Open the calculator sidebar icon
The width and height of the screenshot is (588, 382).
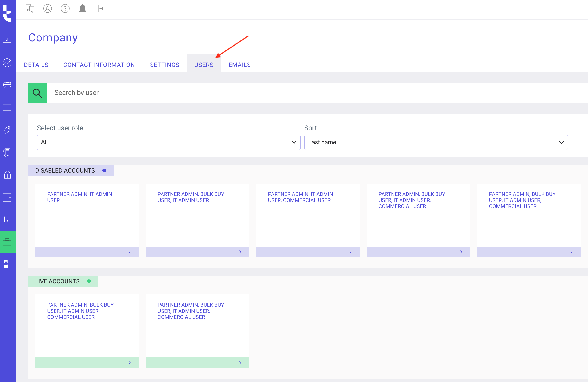coord(6,265)
